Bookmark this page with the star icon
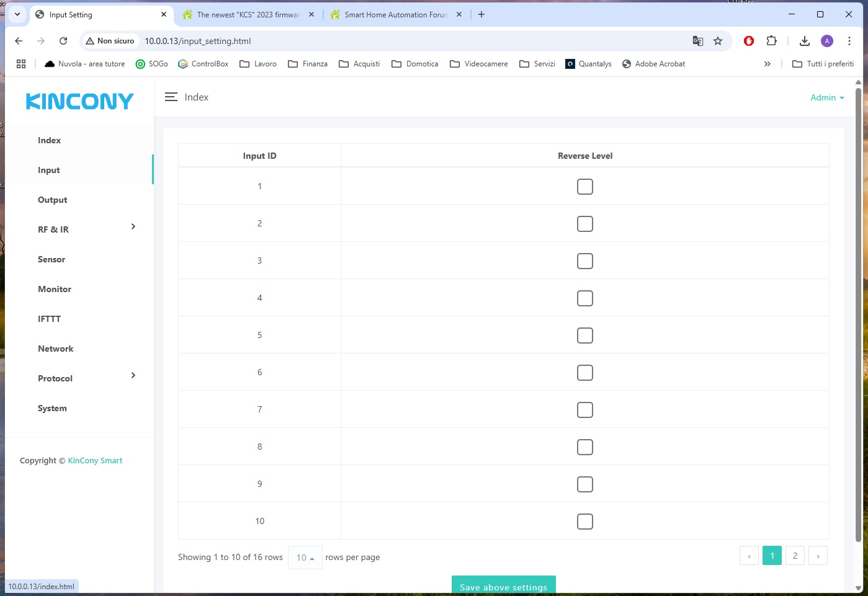Screen dimensions: 868x596 coord(718,41)
